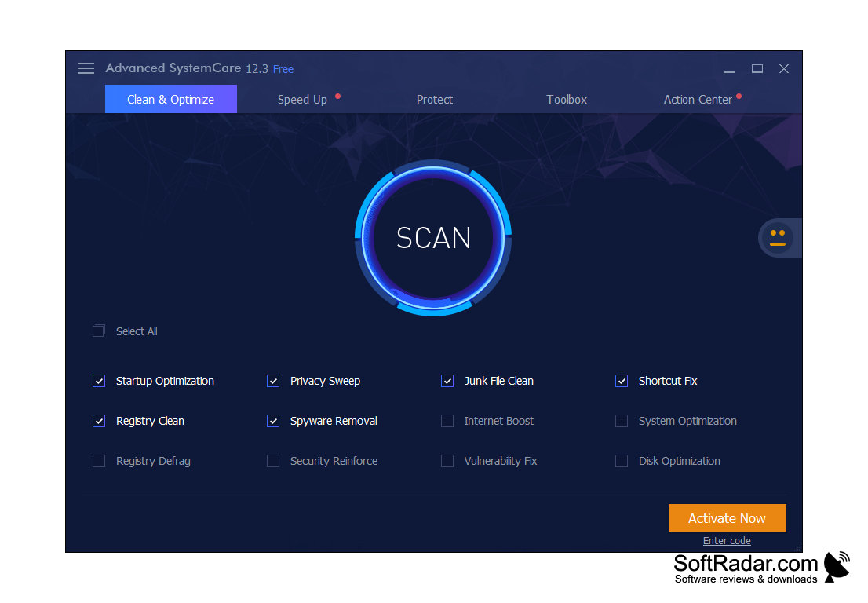
Task: Enable the Internet Boost checkbox
Action: 447,421
